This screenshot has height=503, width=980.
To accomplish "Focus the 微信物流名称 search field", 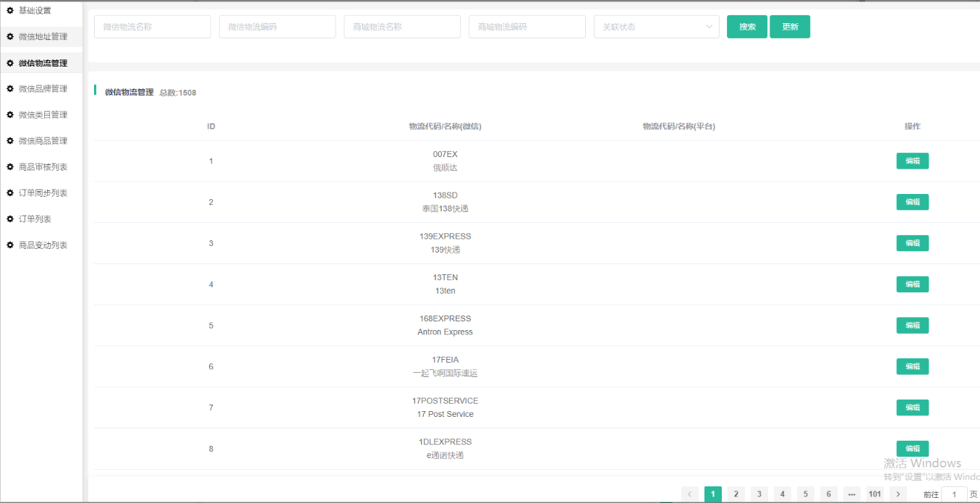I will [152, 27].
